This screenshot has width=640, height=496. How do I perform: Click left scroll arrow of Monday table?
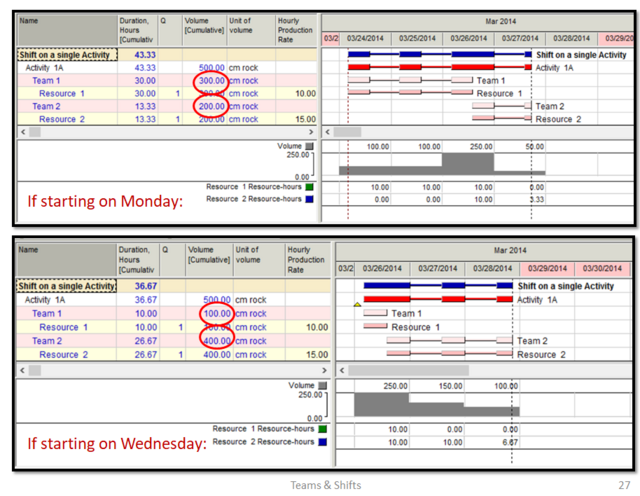click(23, 132)
